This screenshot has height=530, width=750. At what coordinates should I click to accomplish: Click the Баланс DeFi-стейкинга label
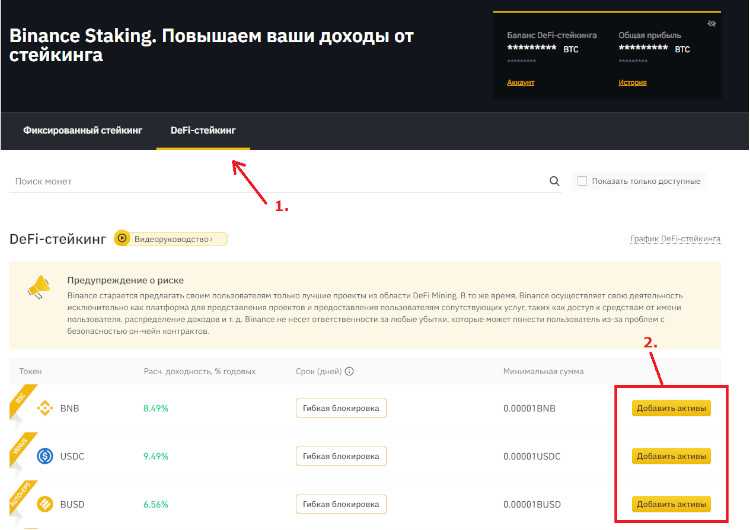click(x=552, y=35)
